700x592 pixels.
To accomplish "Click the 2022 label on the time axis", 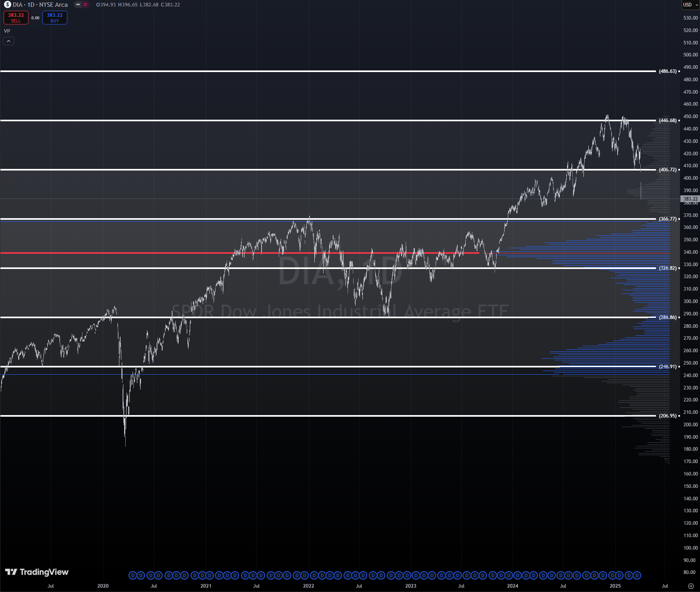I will point(308,586).
